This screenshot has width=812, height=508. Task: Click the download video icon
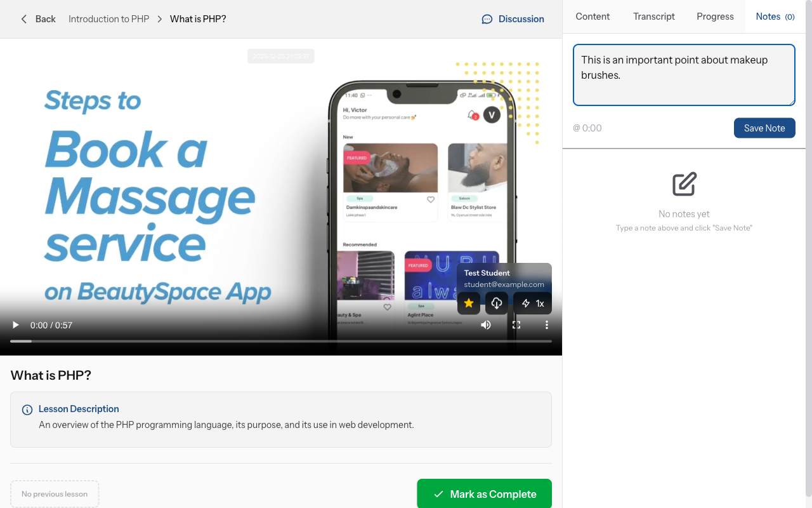pos(497,304)
